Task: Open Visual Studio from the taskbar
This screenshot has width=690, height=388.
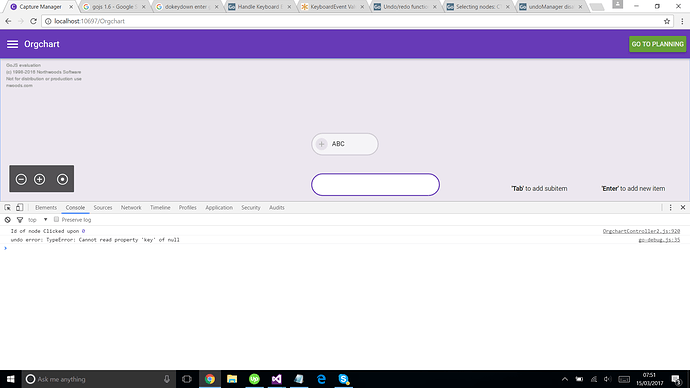Action: click(276, 379)
